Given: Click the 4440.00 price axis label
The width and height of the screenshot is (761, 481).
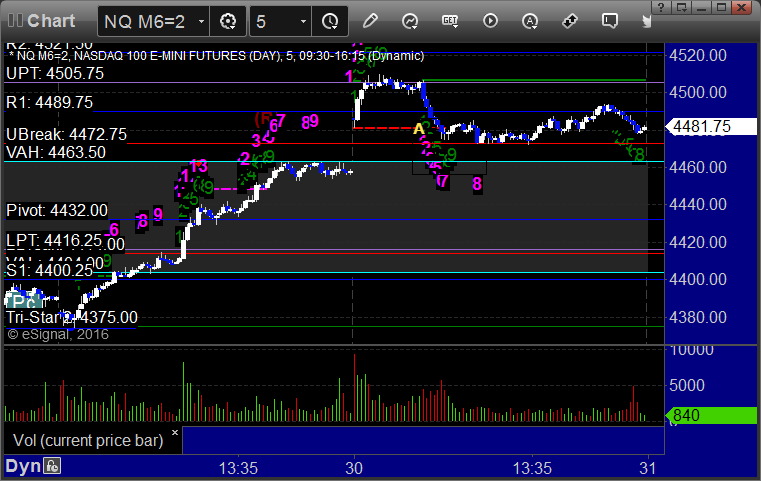Looking at the screenshot, I should click(697, 204).
